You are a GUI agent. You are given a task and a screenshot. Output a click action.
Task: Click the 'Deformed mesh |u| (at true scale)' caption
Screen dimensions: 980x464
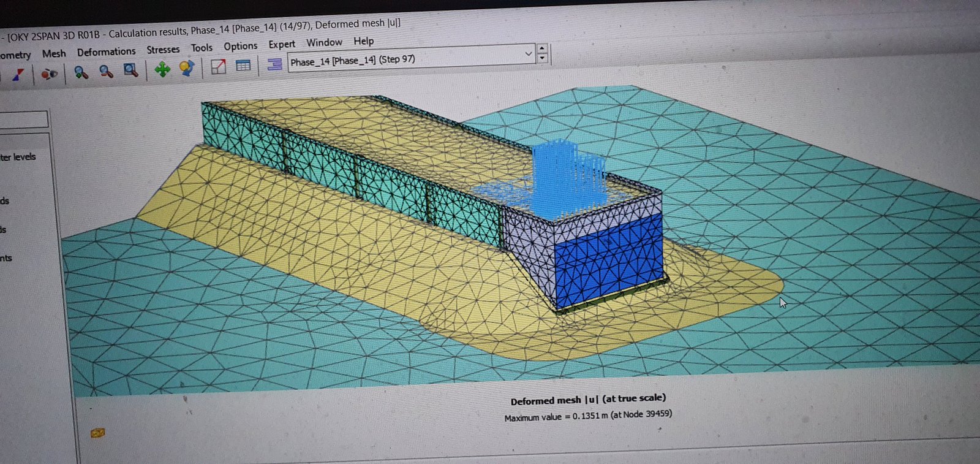(588, 400)
